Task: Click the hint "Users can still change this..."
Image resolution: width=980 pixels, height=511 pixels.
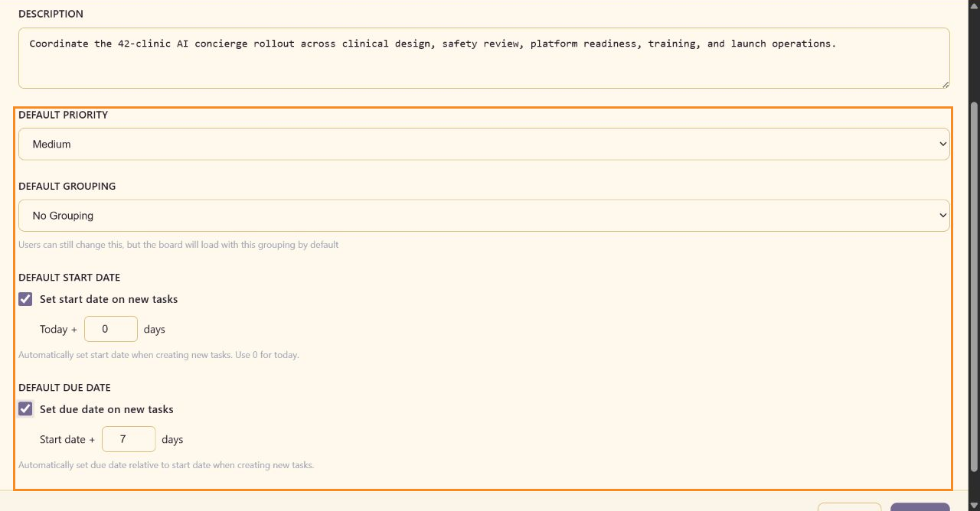Action: tap(178, 245)
